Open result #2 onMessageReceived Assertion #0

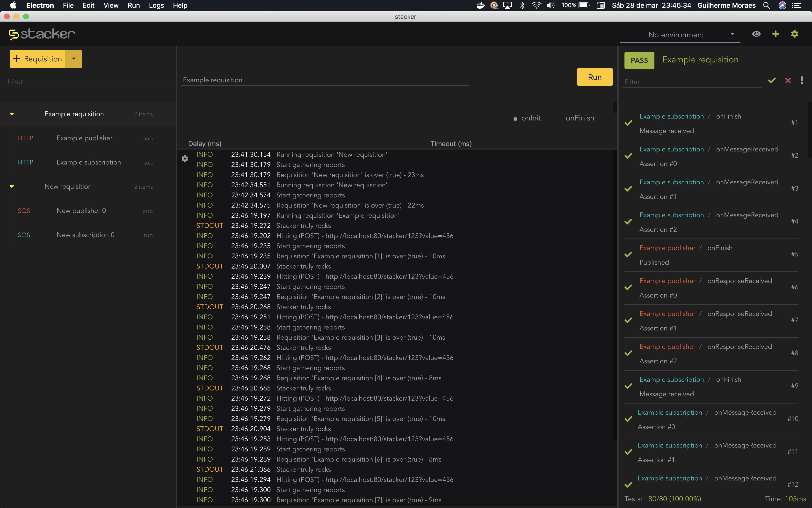711,156
